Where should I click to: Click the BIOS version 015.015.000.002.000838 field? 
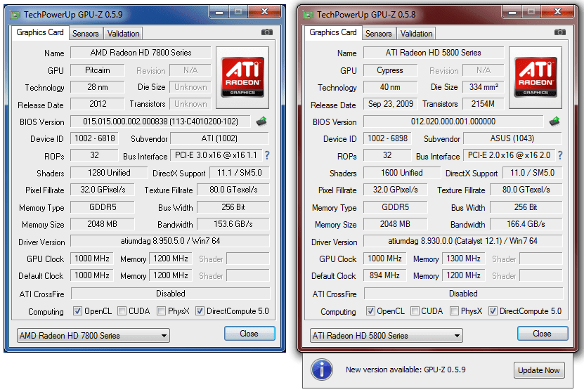click(160, 122)
